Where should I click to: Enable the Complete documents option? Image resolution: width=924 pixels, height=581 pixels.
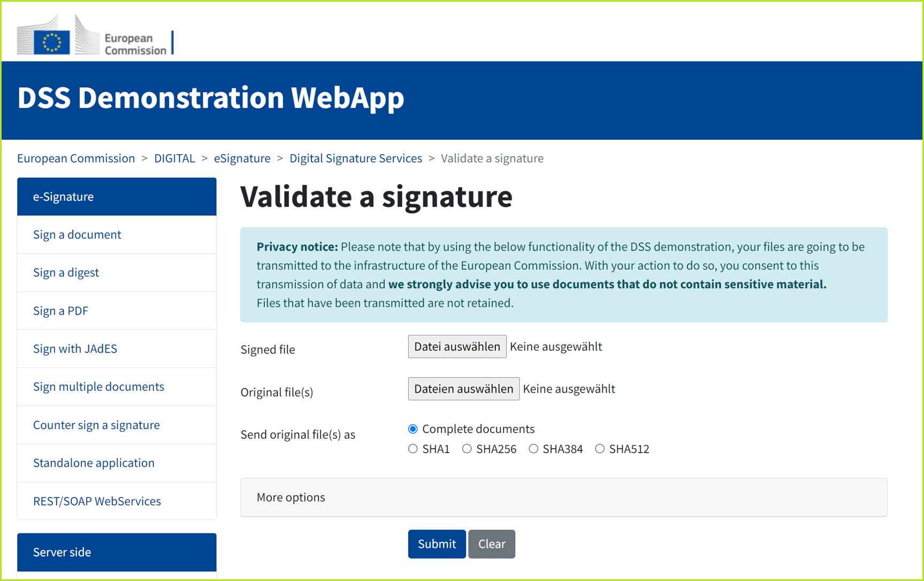click(x=413, y=429)
